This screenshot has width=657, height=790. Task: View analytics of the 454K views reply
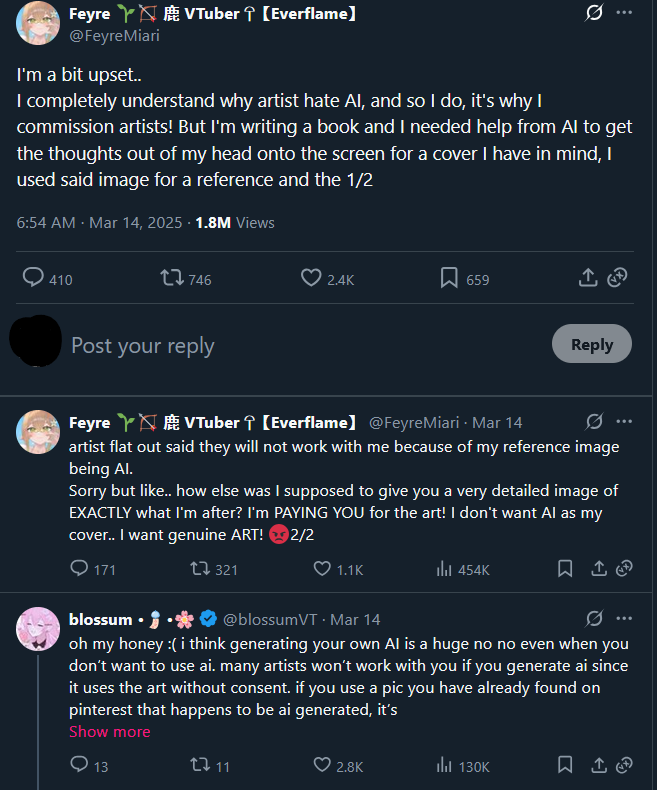tap(445, 569)
